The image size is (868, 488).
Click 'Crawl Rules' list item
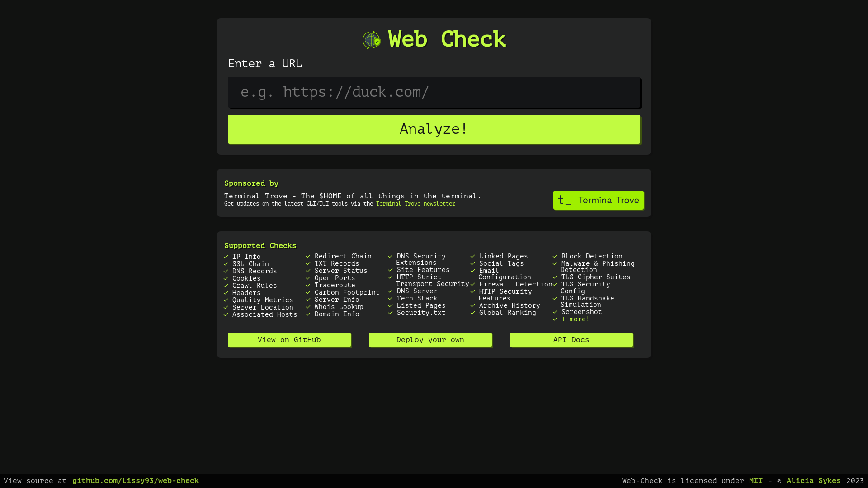pyautogui.click(x=255, y=286)
